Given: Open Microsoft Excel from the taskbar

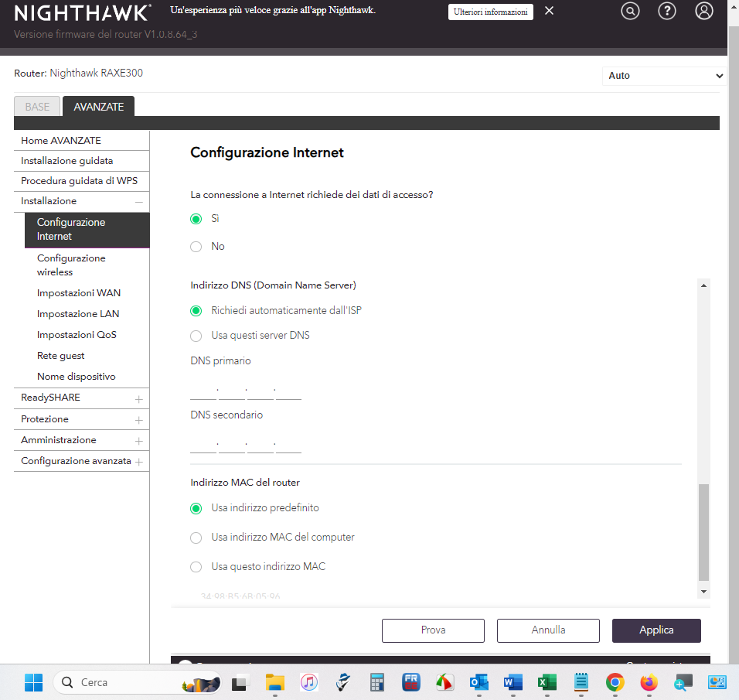Looking at the screenshot, I should point(547,682).
